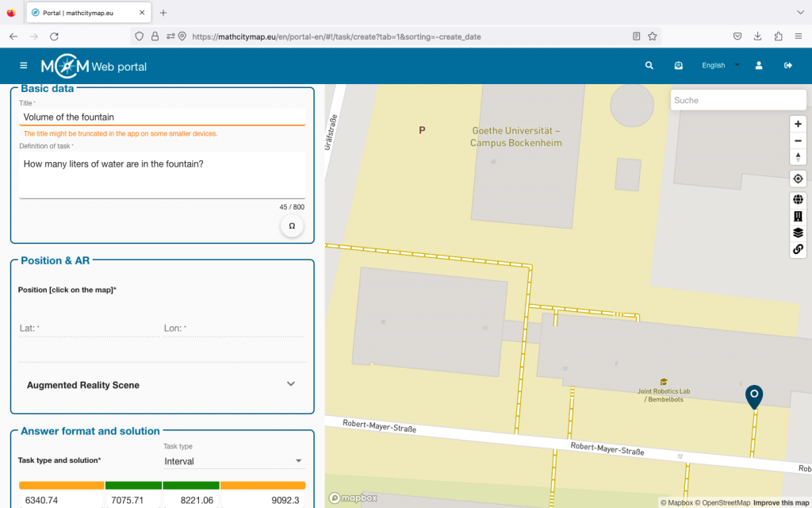Zoom in on the map
812x508 pixels.
798,124
